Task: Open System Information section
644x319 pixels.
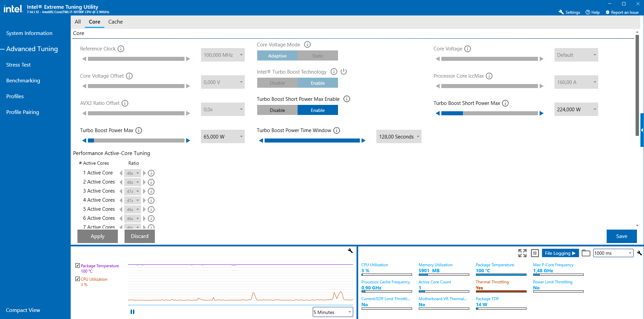Action: pos(29,33)
